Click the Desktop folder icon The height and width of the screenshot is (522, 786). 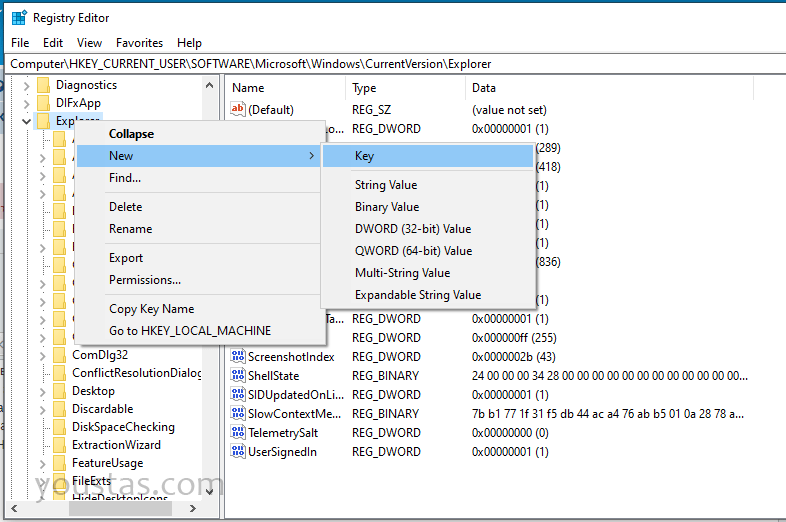click(60, 391)
